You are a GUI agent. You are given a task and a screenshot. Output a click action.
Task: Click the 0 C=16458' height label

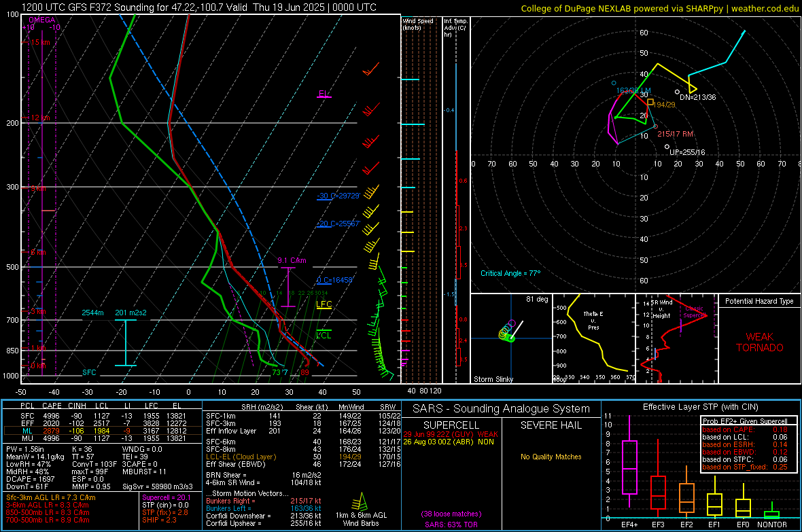[334, 280]
